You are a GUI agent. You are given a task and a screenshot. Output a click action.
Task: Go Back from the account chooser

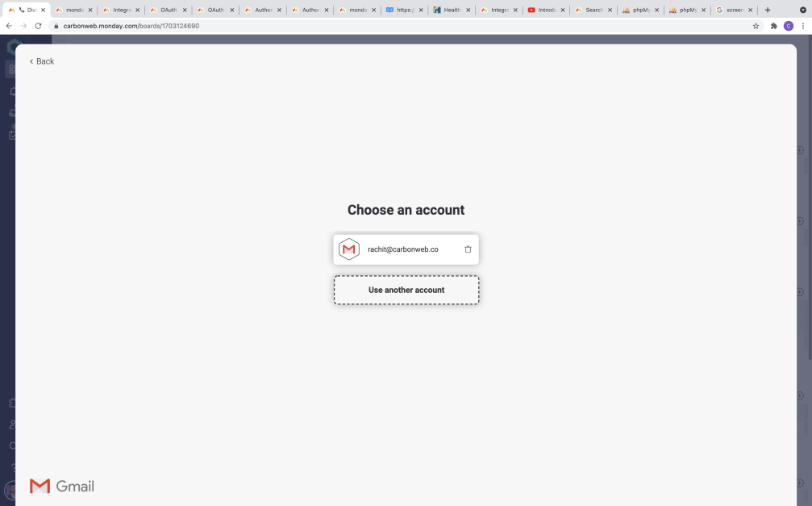(41, 61)
